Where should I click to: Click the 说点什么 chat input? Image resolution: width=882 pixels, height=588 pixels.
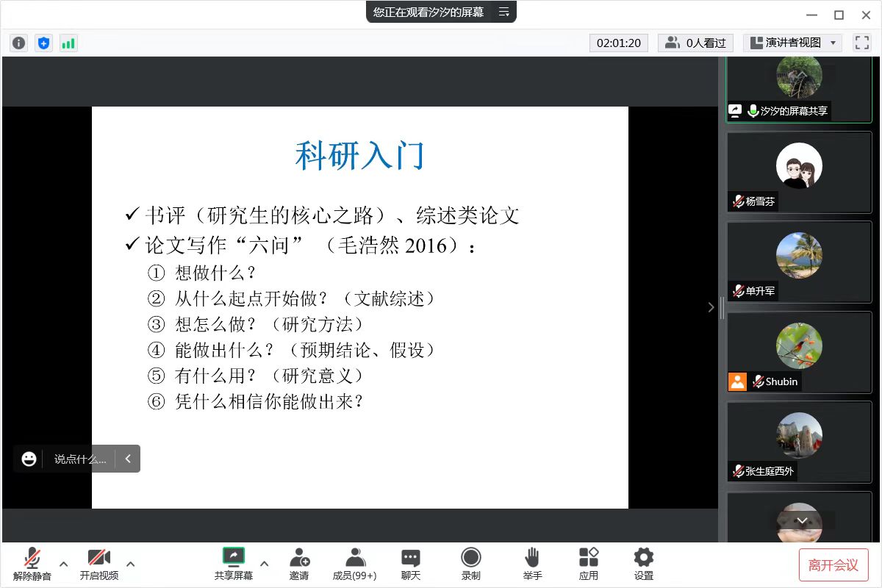[x=80, y=459]
